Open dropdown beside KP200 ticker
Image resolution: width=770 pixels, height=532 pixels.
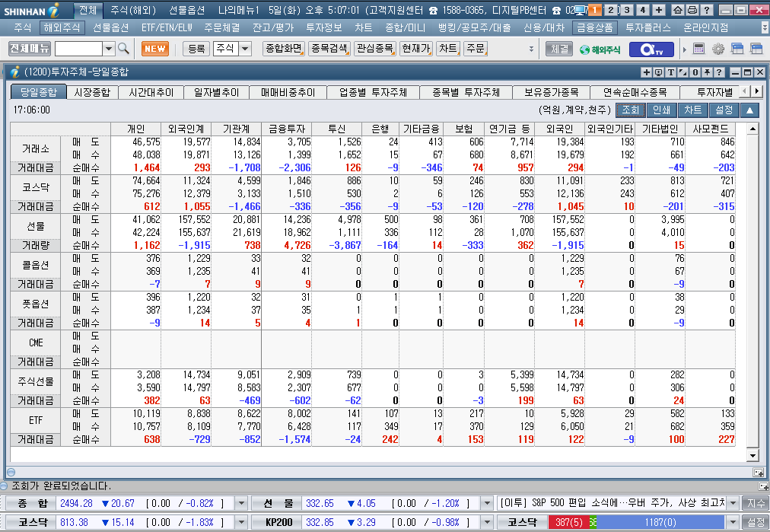coord(487,522)
